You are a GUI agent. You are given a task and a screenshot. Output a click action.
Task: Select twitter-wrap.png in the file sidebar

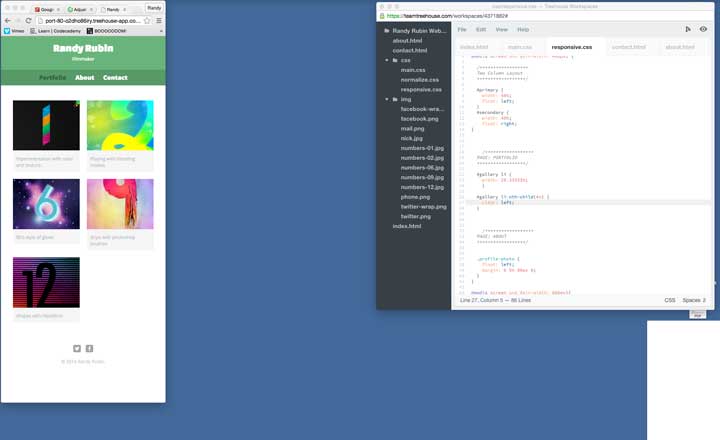pyautogui.click(x=423, y=206)
